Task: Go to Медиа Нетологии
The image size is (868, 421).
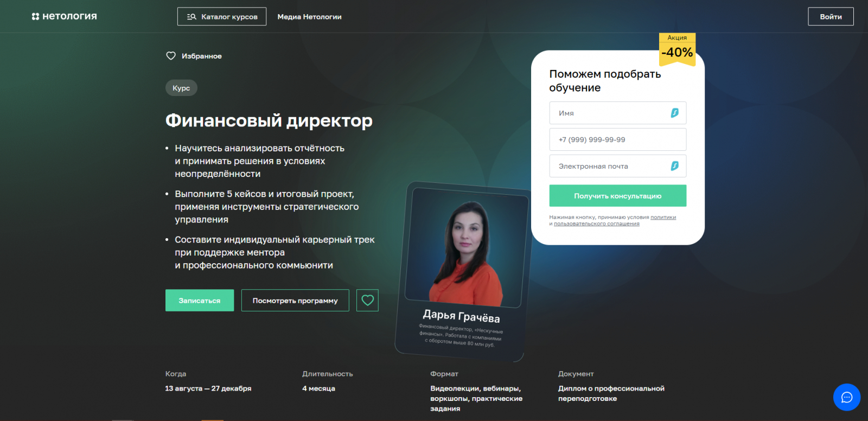Action: click(309, 17)
